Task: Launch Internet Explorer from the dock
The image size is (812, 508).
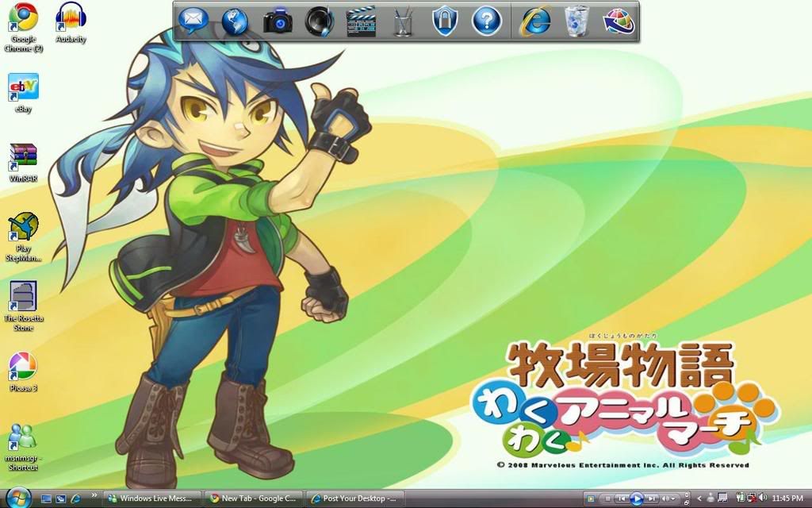Action: [x=535, y=21]
